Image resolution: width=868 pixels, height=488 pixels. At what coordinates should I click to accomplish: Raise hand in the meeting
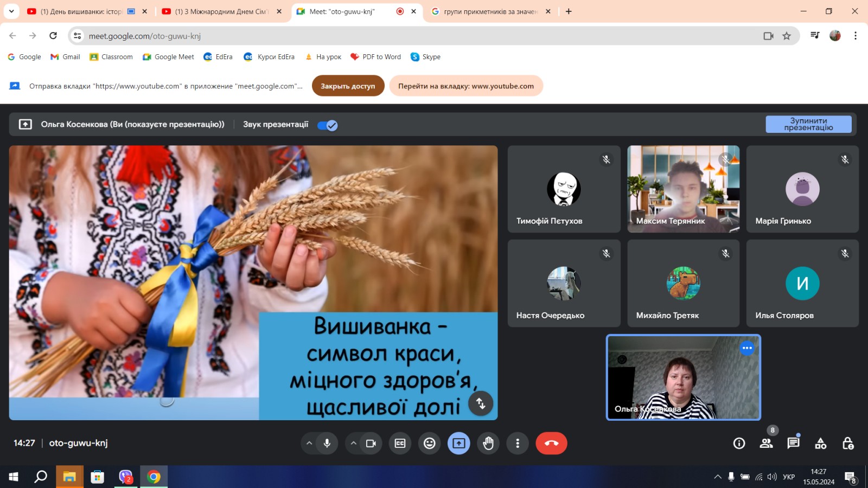coord(488,444)
